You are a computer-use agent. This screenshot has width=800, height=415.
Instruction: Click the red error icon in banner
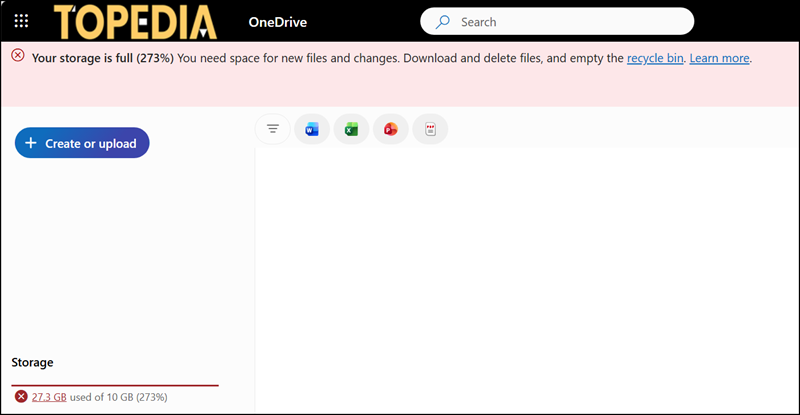[18, 55]
